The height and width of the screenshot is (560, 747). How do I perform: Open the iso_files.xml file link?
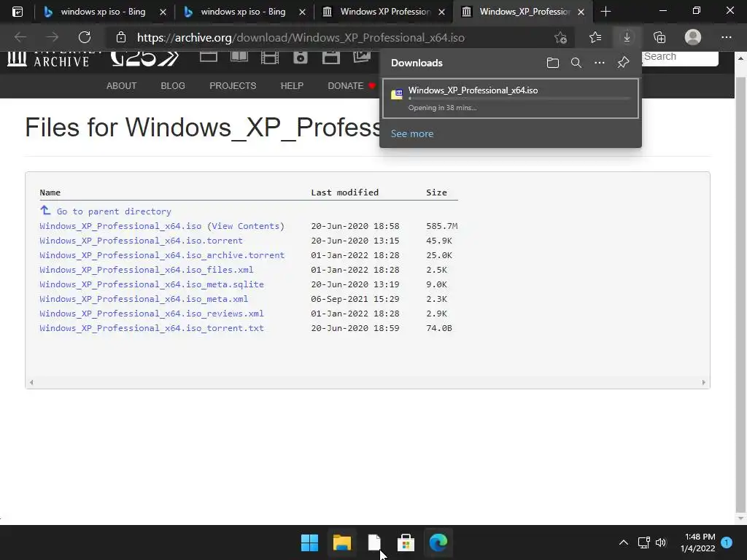click(x=146, y=270)
